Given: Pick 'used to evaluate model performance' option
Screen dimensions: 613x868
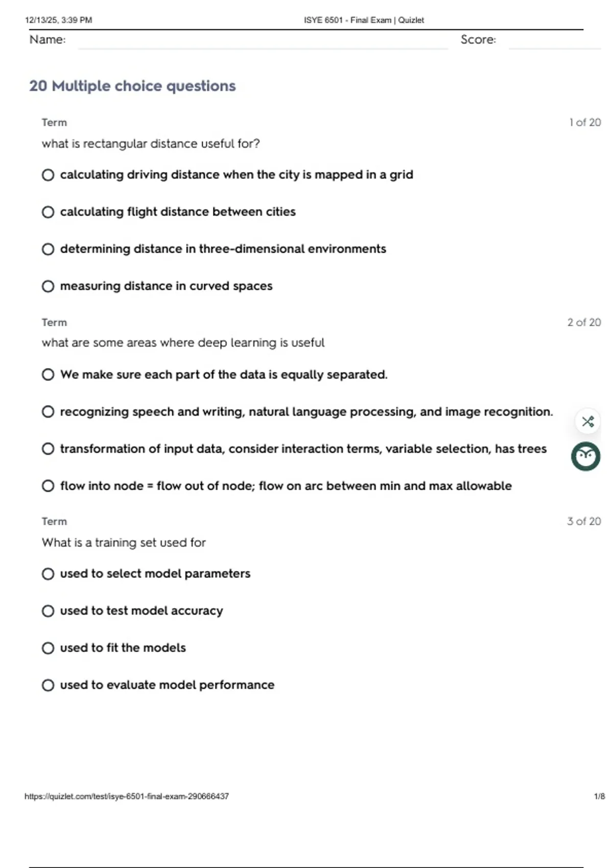Looking at the screenshot, I should coord(48,685).
